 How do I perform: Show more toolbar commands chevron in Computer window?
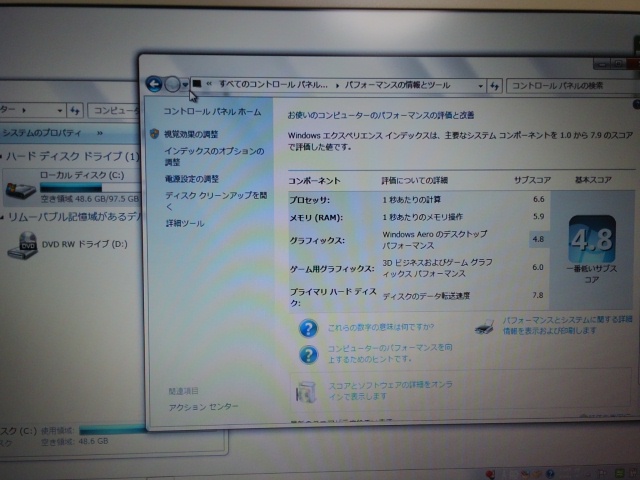click(x=100, y=133)
